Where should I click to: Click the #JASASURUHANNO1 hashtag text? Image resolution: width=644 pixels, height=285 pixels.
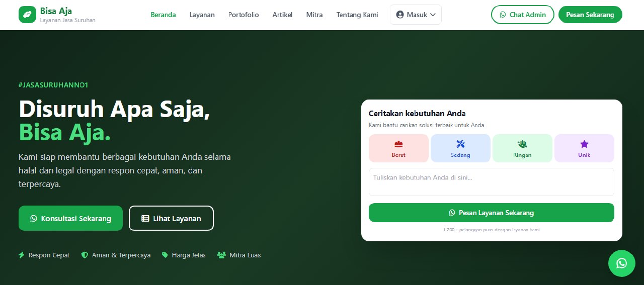pyautogui.click(x=53, y=85)
